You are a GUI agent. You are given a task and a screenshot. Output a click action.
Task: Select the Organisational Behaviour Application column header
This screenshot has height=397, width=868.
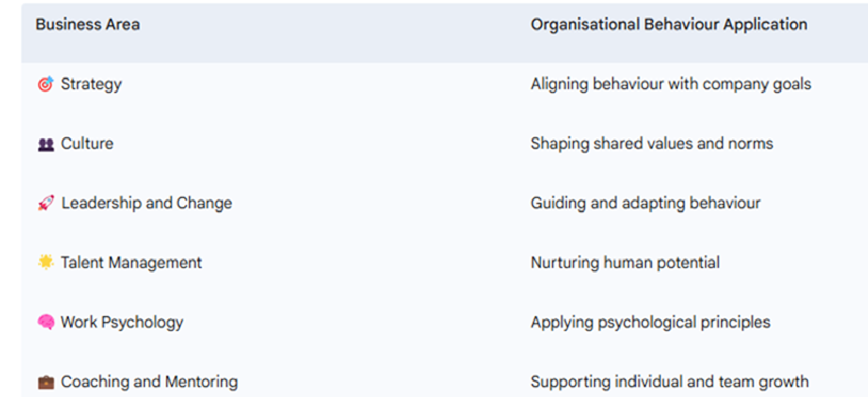(x=669, y=24)
